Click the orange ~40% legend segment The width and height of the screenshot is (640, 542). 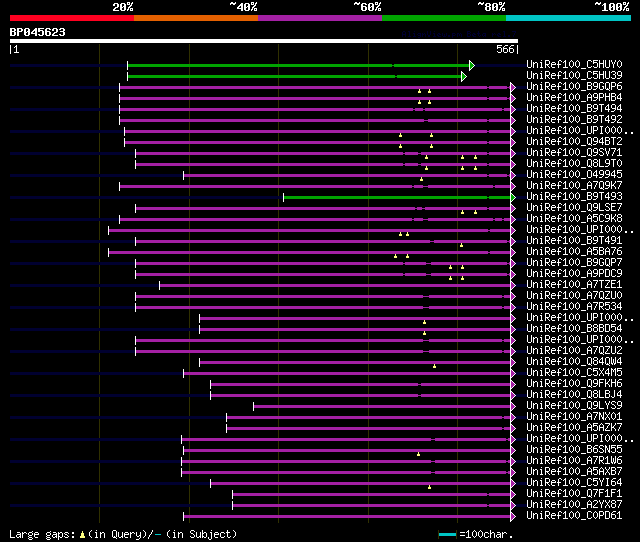pyautogui.click(x=196, y=18)
